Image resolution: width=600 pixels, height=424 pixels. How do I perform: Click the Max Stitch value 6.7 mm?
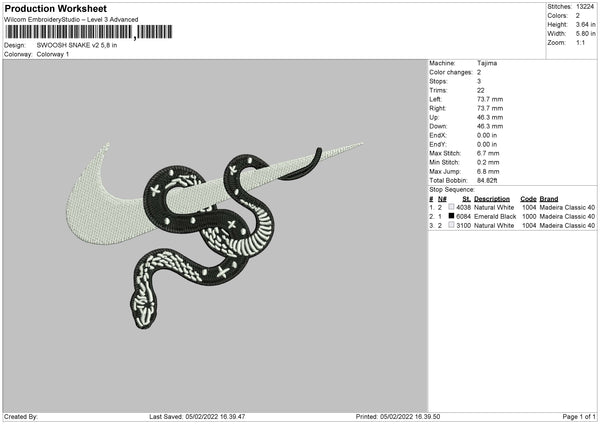pos(488,153)
